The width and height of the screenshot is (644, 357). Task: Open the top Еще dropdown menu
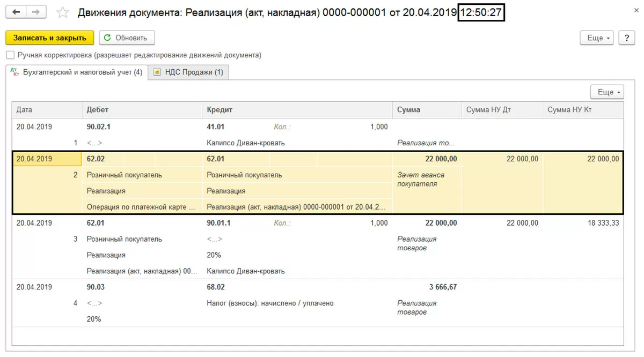(x=596, y=38)
